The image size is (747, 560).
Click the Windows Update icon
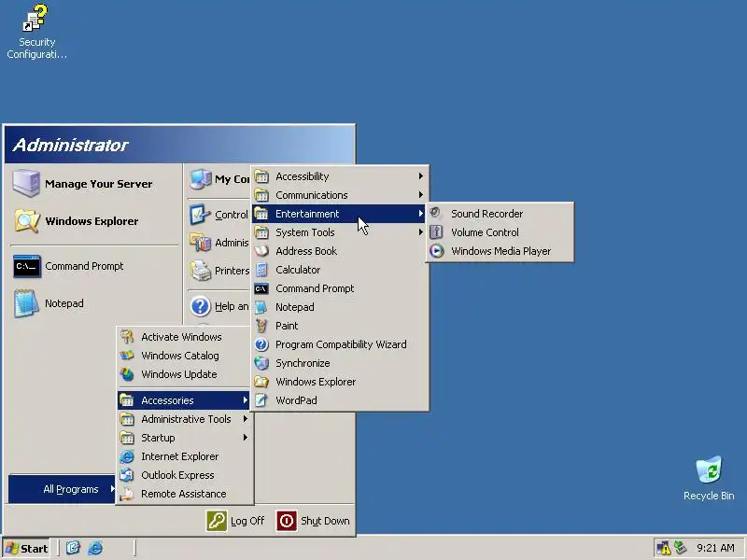coord(127,374)
